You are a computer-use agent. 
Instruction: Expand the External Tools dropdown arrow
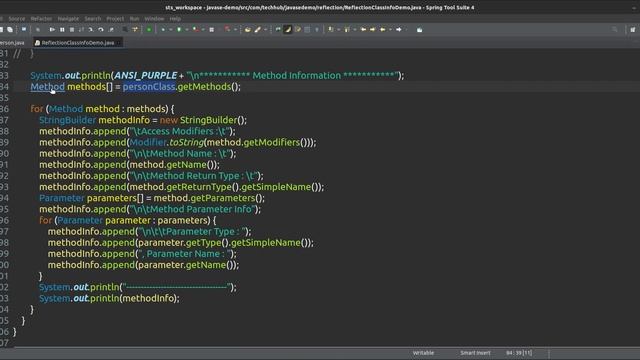click(x=235, y=29)
